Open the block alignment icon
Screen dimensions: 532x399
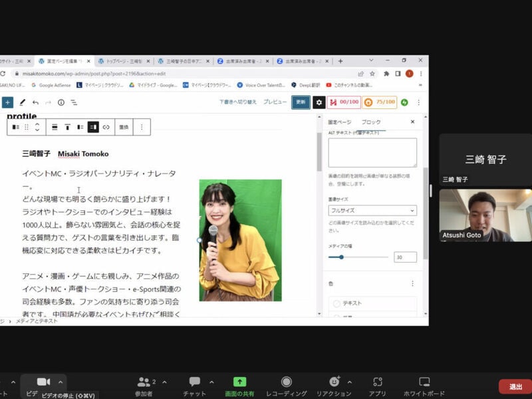pos(55,127)
